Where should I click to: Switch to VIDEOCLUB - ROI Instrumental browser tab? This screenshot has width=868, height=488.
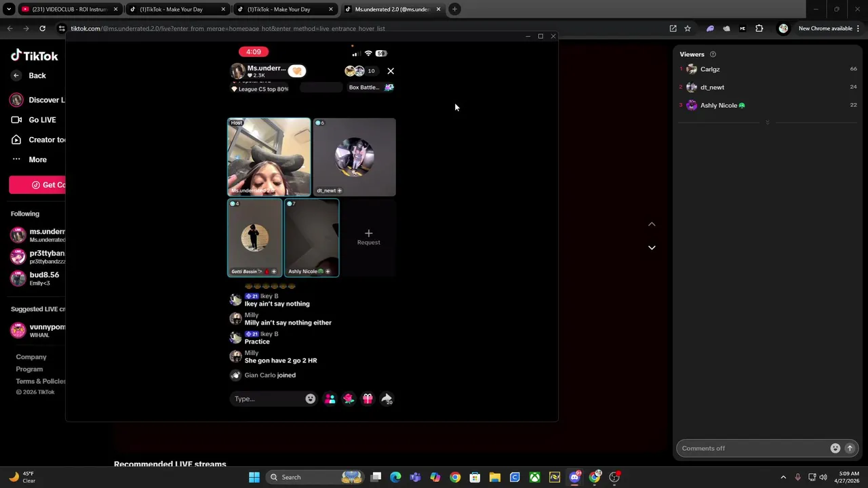pyautogui.click(x=69, y=9)
